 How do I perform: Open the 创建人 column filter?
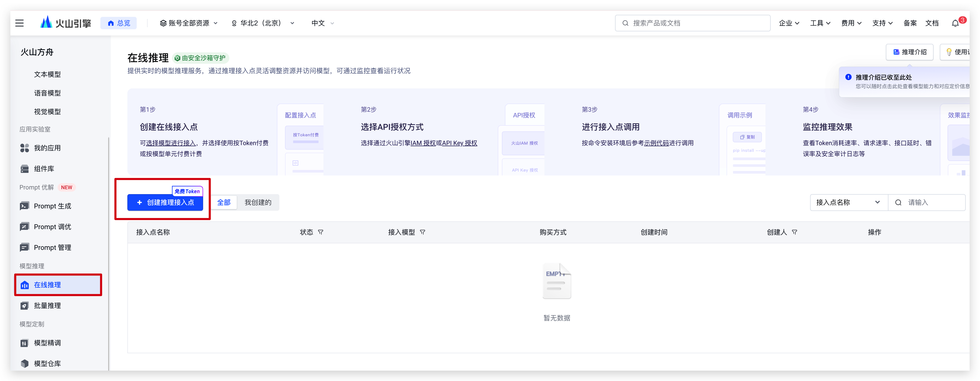coord(794,232)
